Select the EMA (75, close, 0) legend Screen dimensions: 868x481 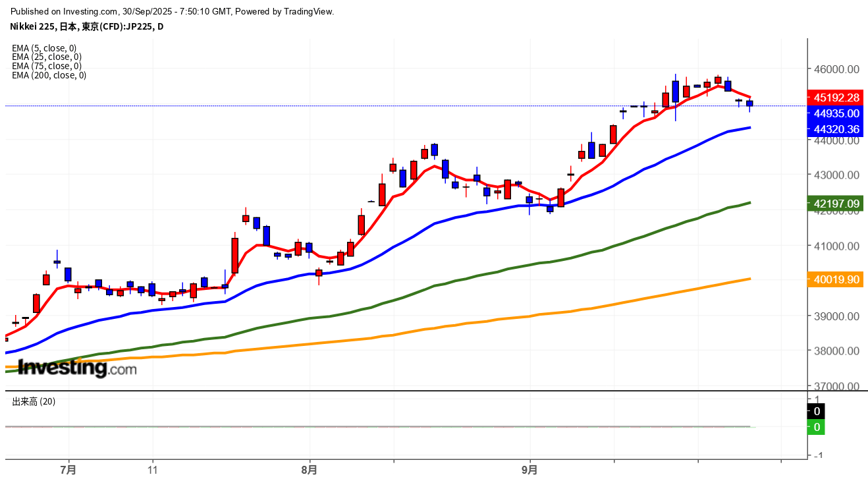tap(47, 66)
